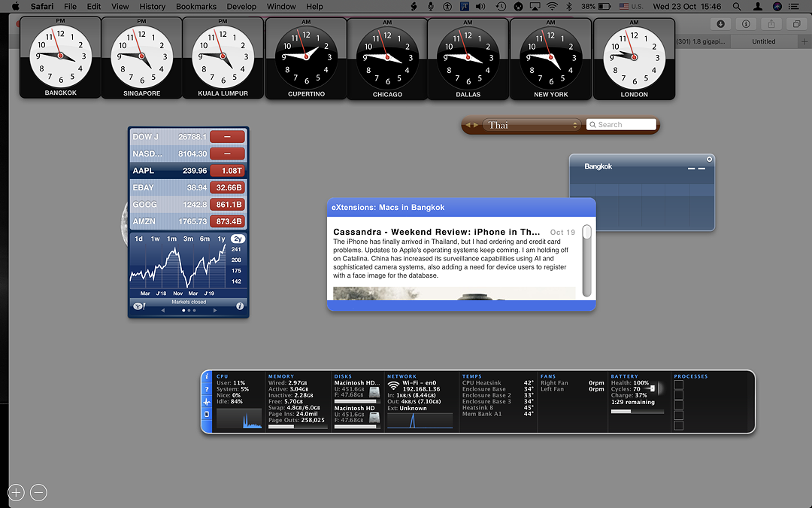The image size is (812, 508).
Task: Open Notification Center icon in menu bar
Action: [793, 6]
